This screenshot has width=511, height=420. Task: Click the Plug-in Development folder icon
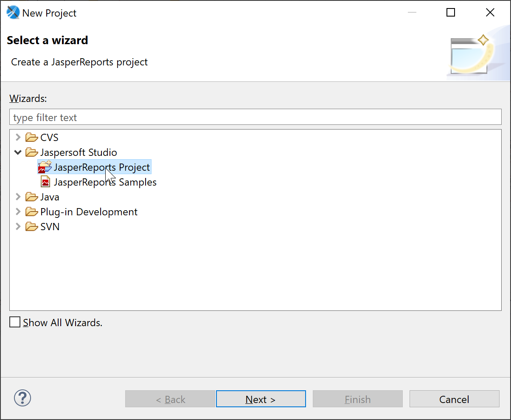[32, 212]
